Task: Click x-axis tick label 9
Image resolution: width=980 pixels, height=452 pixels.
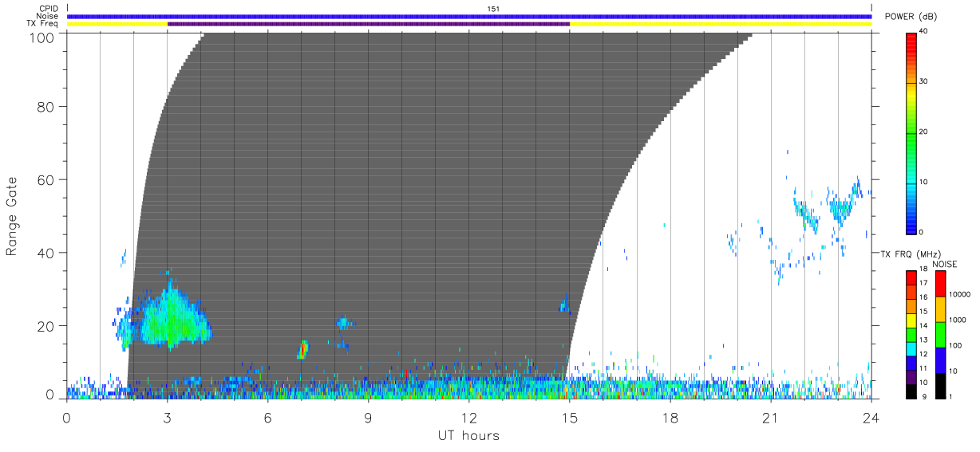Action: pos(368,418)
